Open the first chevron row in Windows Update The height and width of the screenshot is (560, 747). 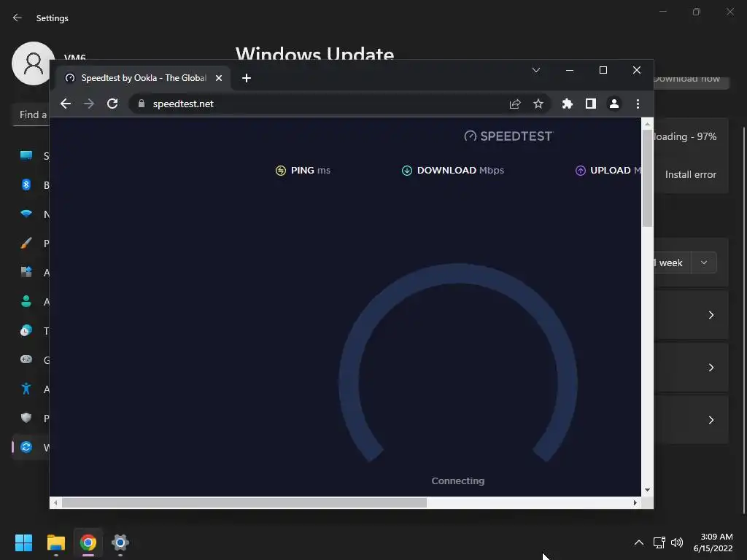[711, 315]
